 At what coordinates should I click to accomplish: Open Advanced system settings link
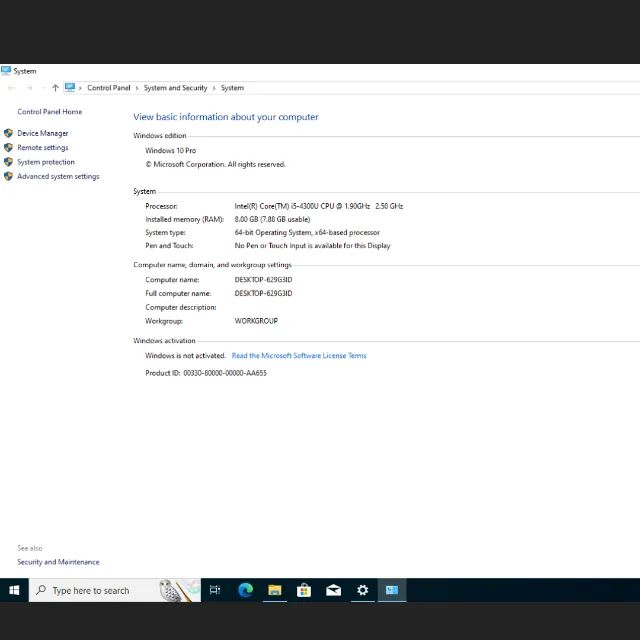(x=58, y=176)
